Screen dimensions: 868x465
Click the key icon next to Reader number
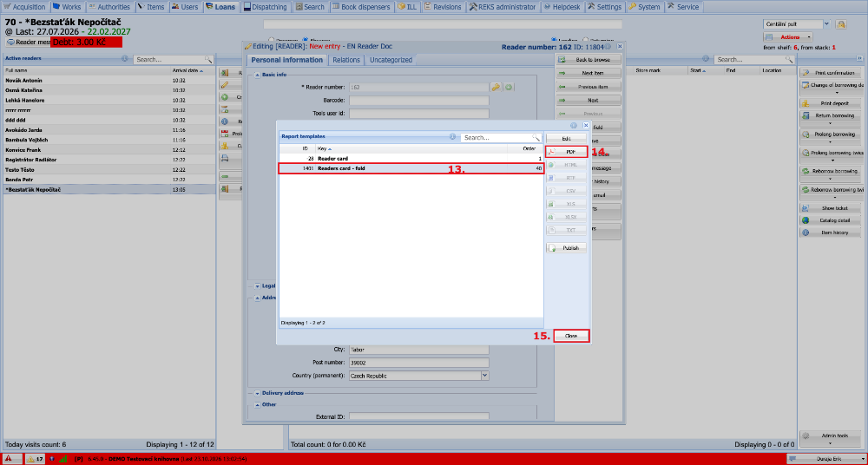pos(496,87)
